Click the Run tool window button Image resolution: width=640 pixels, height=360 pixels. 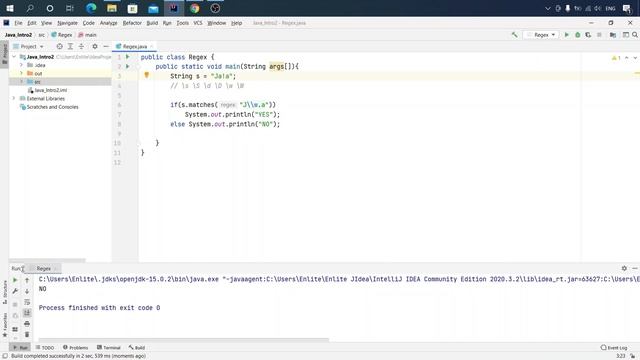(20, 347)
